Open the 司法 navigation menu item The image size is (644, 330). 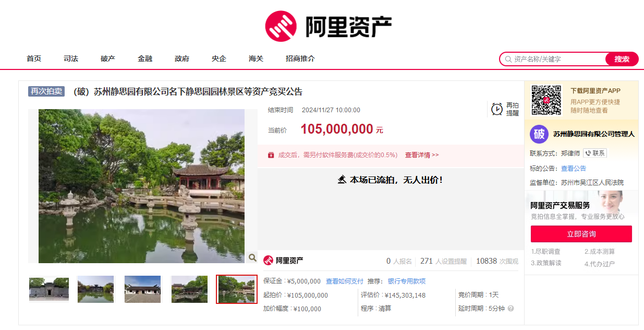(71, 58)
